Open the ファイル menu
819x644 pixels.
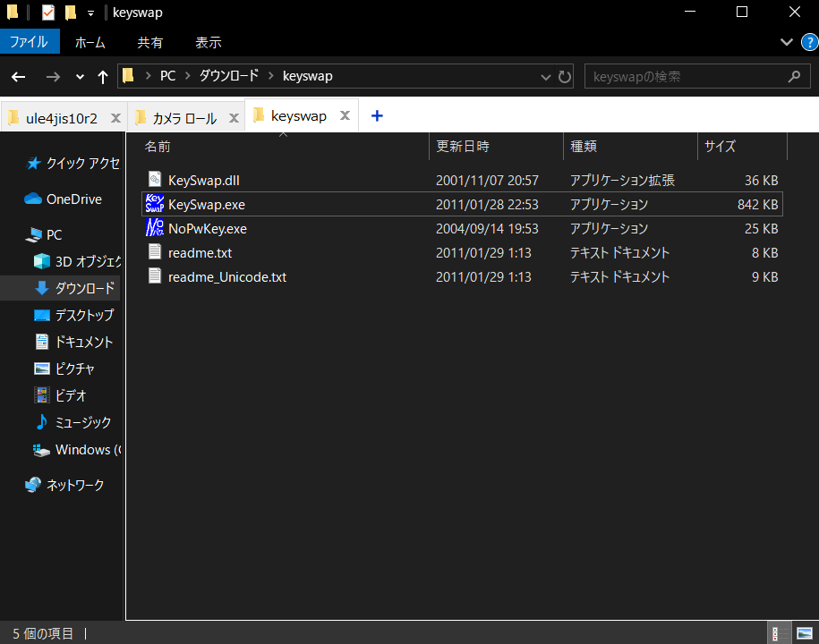(x=30, y=42)
